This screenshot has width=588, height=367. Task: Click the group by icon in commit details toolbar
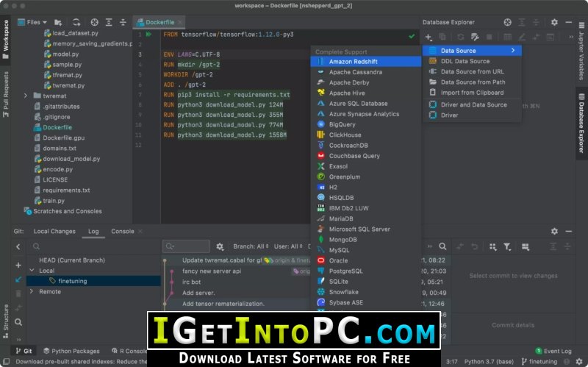(x=492, y=246)
